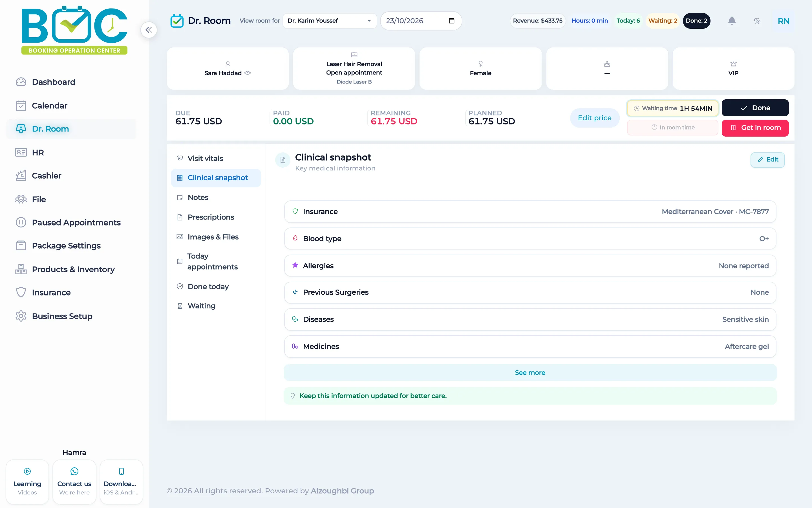The width and height of the screenshot is (812, 508).
Task: Click the BOC Booking Operation Center logo
Action: click(74, 30)
